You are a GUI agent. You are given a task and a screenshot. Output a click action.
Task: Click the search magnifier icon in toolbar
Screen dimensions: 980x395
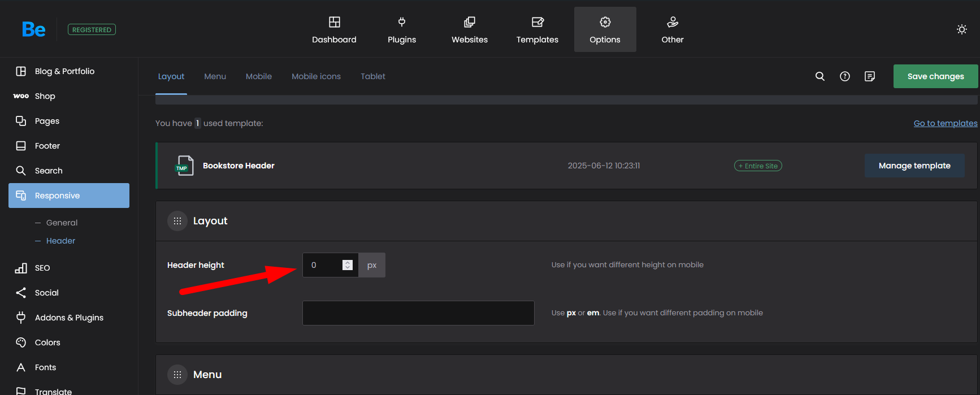pos(819,76)
